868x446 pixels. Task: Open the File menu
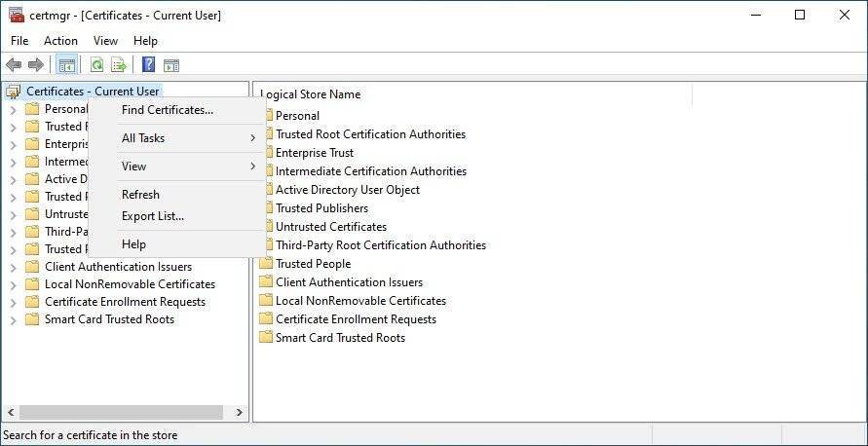pyautogui.click(x=19, y=41)
